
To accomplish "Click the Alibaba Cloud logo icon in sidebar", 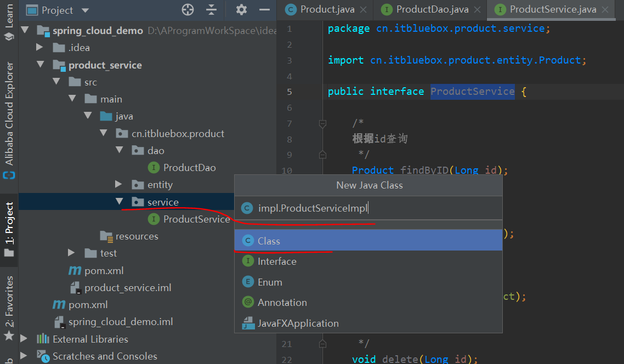I will click(x=9, y=175).
